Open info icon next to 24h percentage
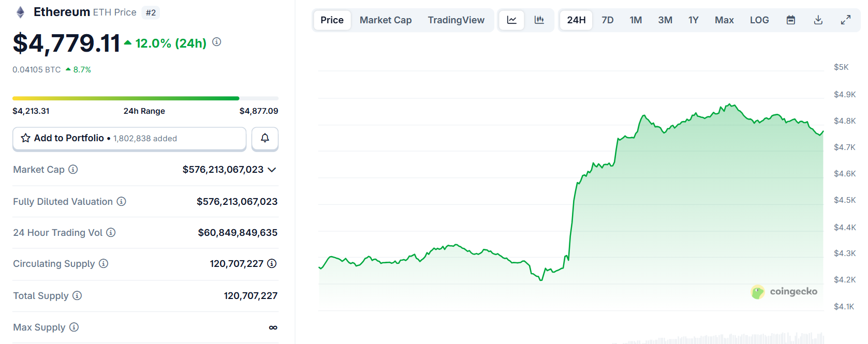This screenshot has width=868, height=344. [x=217, y=42]
